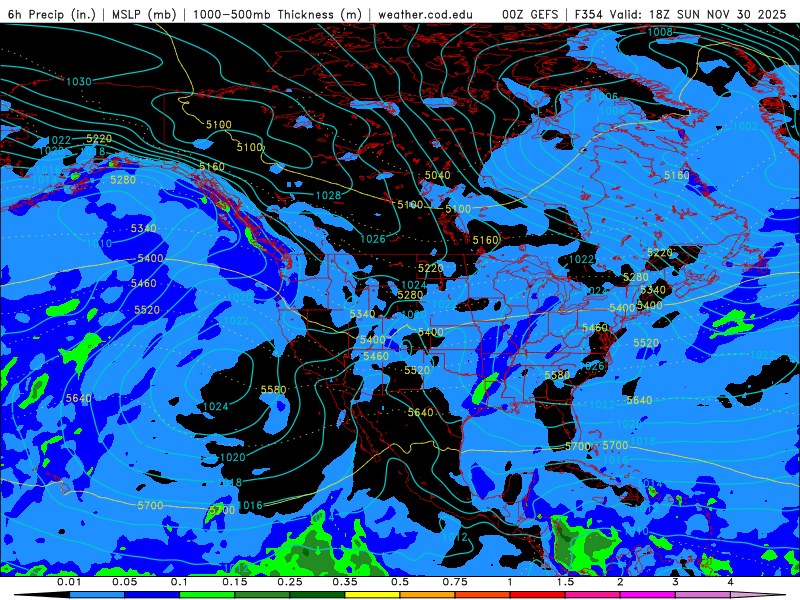Select the medium green 0.15 legend swatch

262,595
